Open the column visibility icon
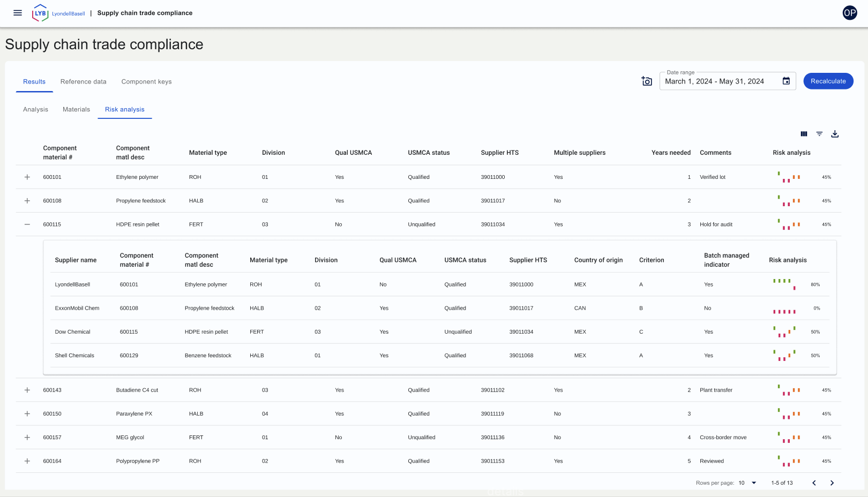 804,134
